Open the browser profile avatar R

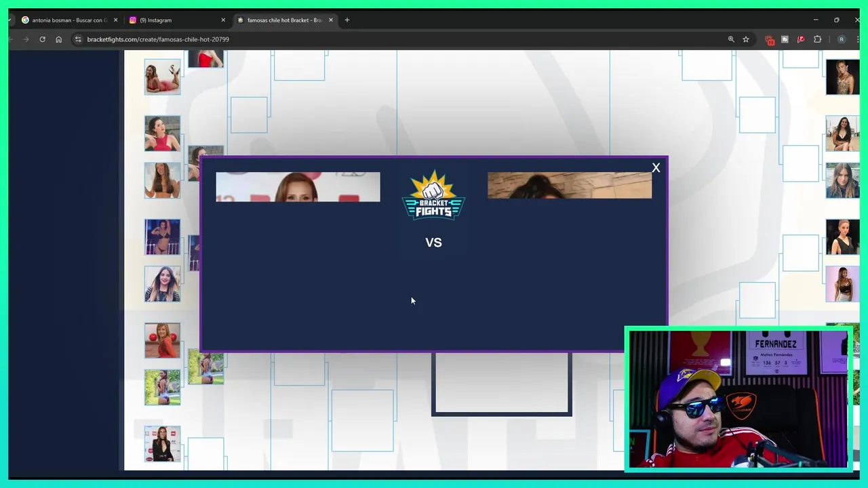(842, 39)
